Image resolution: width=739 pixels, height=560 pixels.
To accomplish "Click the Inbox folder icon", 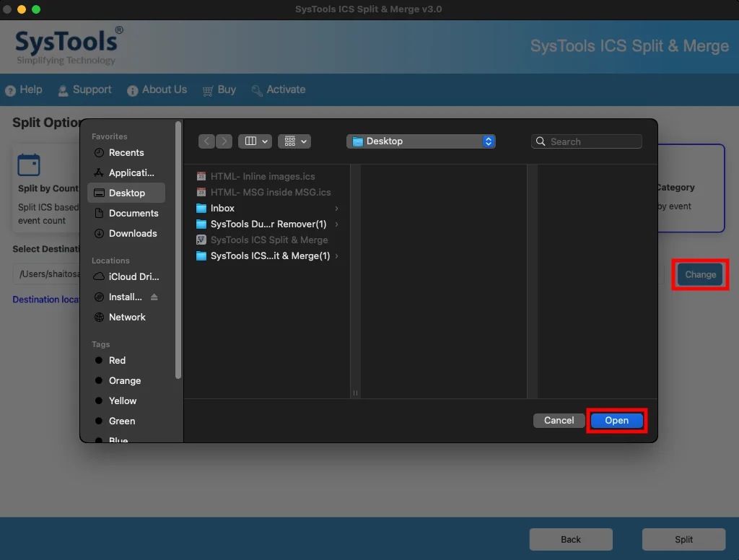I will [x=201, y=209].
